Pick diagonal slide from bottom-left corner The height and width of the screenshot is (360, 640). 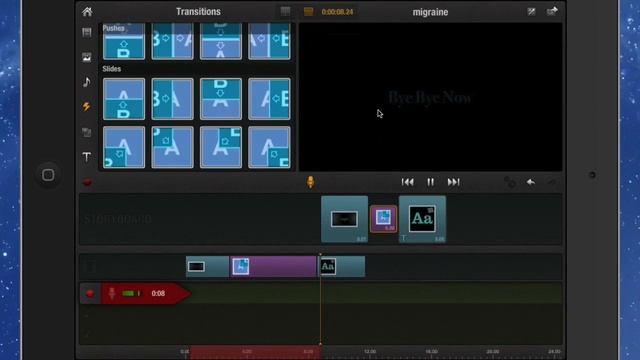[x=124, y=147]
